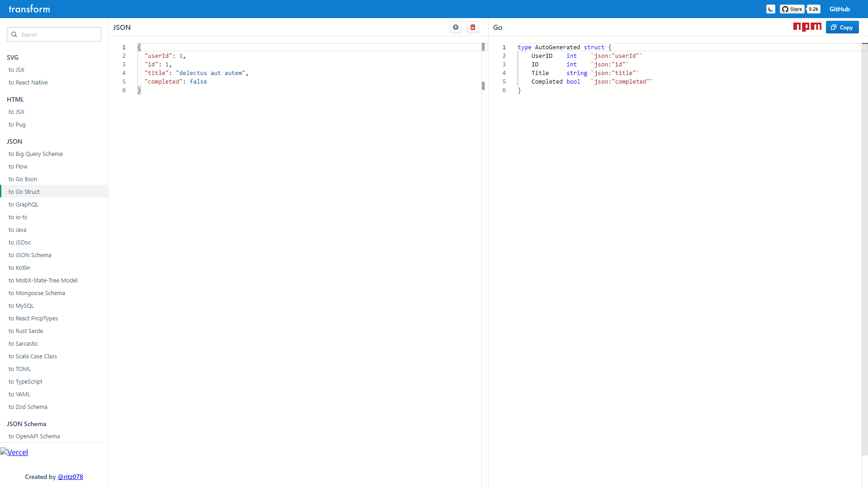Select the active to Go Struct item

(x=54, y=192)
